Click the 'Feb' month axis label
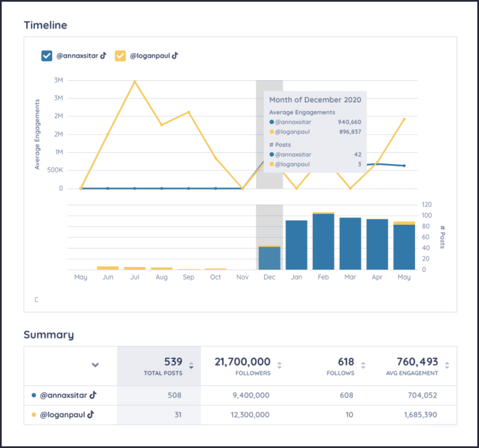 pyautogui.click(x=323, y=277)
